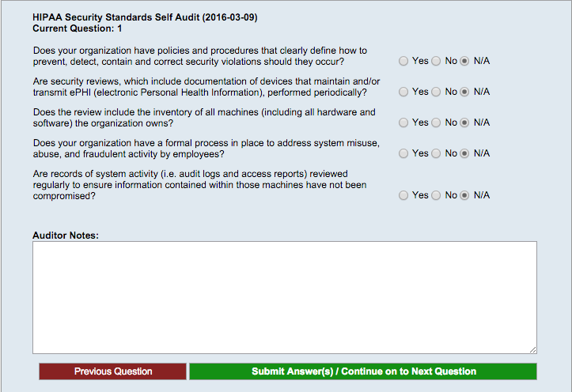The image size is (572, 392).
Task: Choose N/A for periodic security reviews question
Action: click(x=464, y=92)
